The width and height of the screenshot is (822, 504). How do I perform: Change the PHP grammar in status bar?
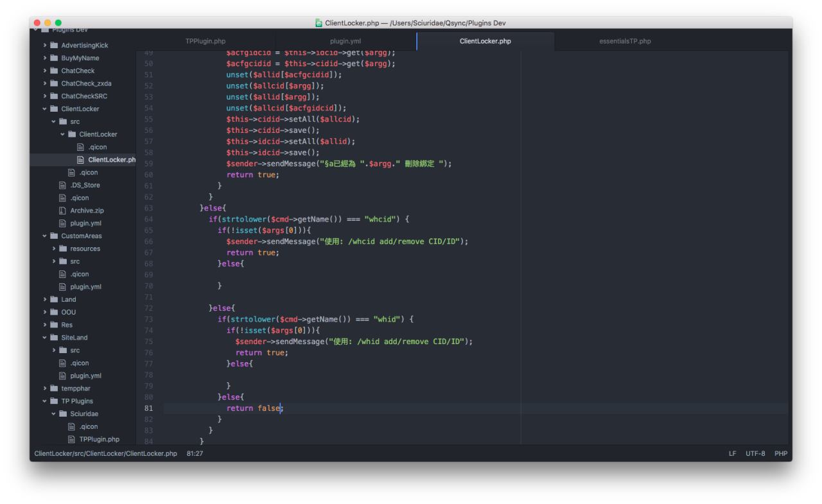click(780, 454)
